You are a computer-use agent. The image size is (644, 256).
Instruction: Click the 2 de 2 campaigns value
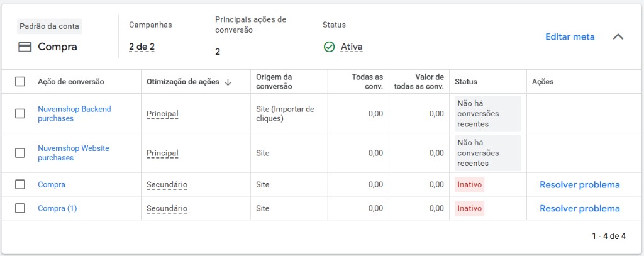tap(142, 47)
